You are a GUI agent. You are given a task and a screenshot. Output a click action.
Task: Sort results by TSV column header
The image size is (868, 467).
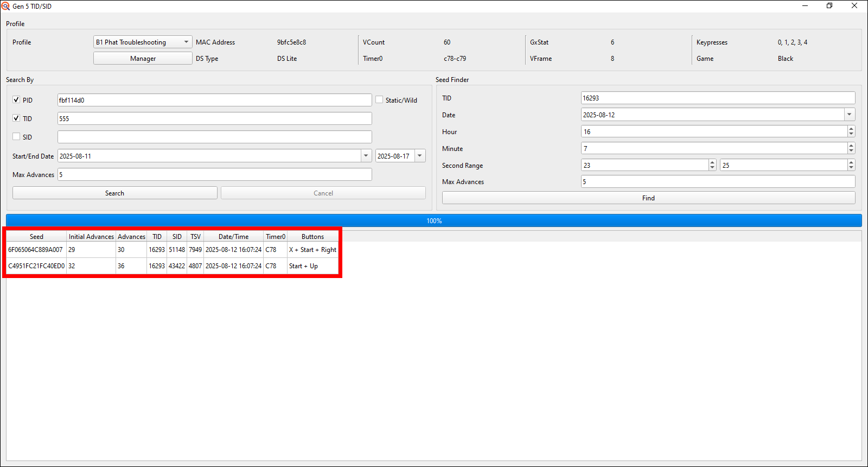point(195,237)
